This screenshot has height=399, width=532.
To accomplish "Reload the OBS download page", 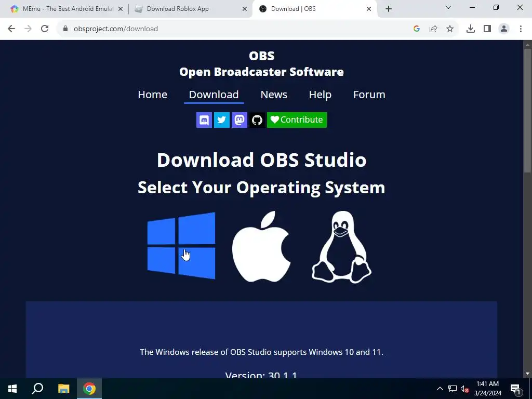I will pyautogui.click(x=45, y=29).
